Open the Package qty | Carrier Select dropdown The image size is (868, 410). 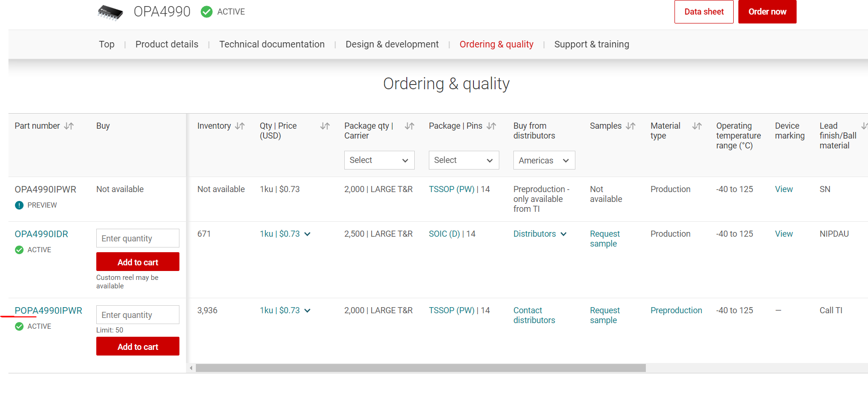(x=380, y=160)
